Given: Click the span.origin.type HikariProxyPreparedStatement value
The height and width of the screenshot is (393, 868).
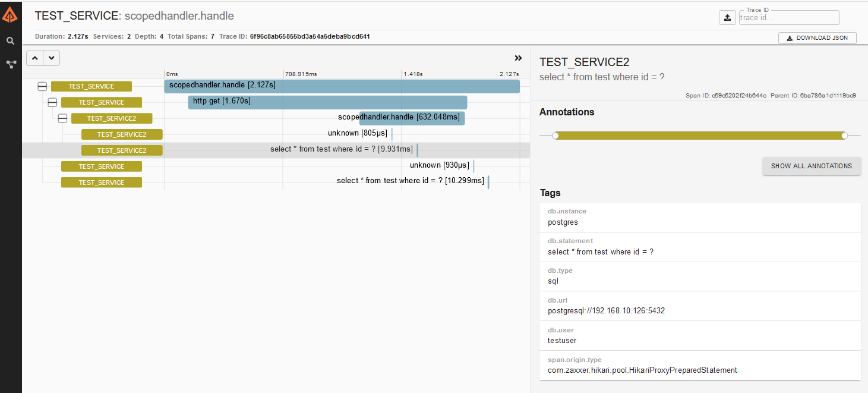Looking at the screenshot, I should click(x=642, y=370).
